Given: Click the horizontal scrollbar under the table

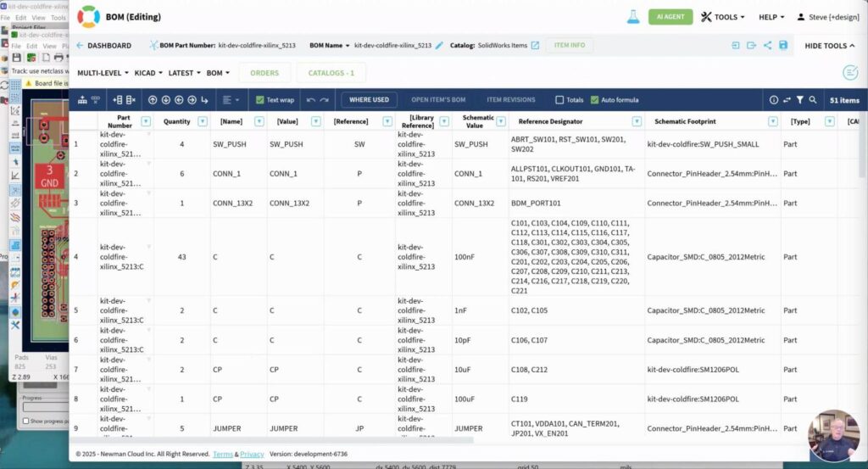Looking at the screenshot, I should (x=271, y=440).
